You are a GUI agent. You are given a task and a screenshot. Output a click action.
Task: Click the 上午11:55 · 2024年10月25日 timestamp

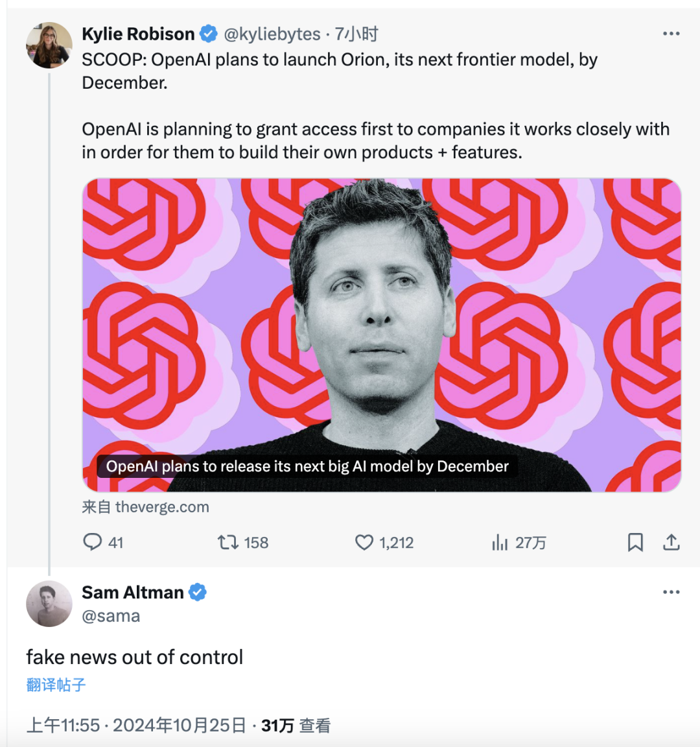pos(136,726)
